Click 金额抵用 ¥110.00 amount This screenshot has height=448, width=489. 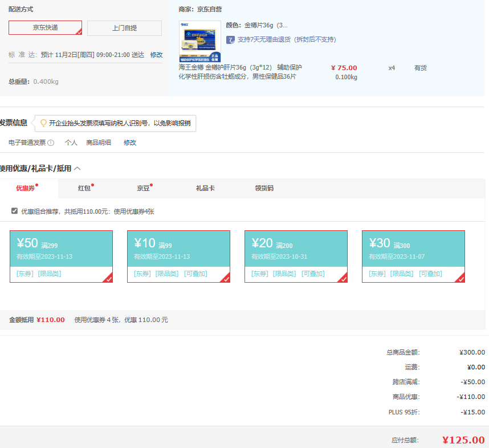(51, 320)
